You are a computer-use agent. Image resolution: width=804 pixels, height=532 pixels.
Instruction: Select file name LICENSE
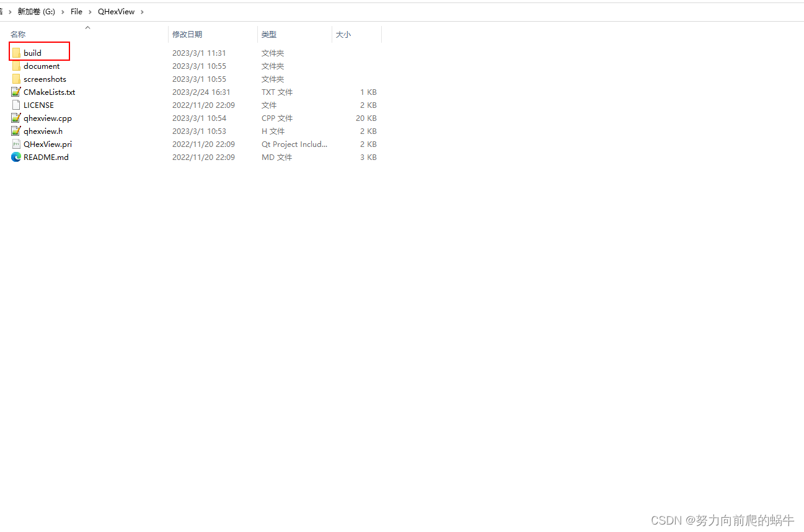click(38, 105)
